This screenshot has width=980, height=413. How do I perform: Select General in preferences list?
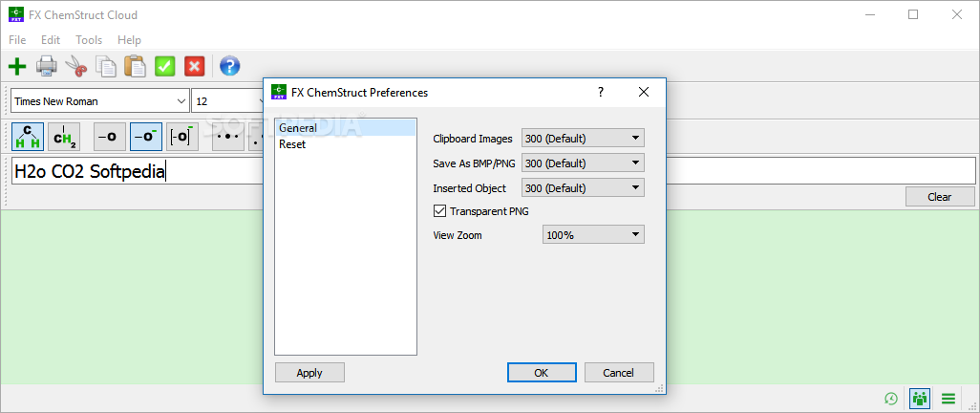(345, 128)
